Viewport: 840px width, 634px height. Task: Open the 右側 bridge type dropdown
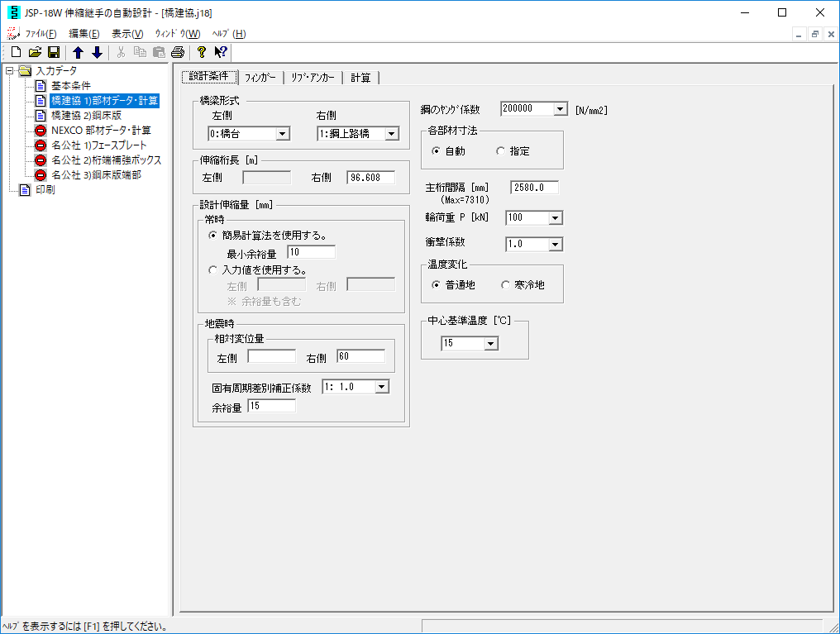tap(392, 134)
